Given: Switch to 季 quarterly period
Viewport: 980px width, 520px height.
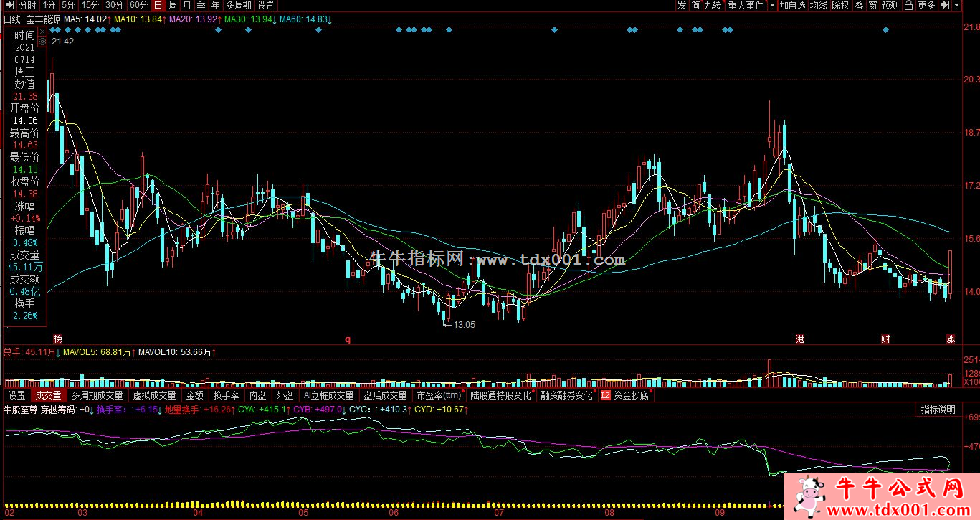Looking at the screenshot, I should point(201,5).
